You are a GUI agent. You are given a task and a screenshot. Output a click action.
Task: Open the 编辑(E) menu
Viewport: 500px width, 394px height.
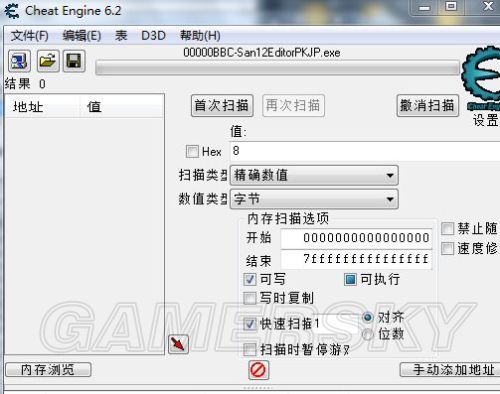(82, 35)
